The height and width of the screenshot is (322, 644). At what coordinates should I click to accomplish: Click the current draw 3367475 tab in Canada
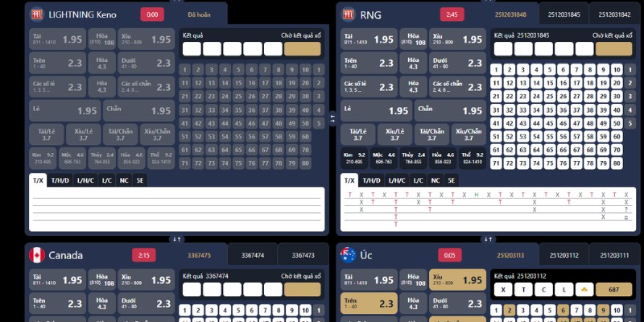(x=199, y=255)
